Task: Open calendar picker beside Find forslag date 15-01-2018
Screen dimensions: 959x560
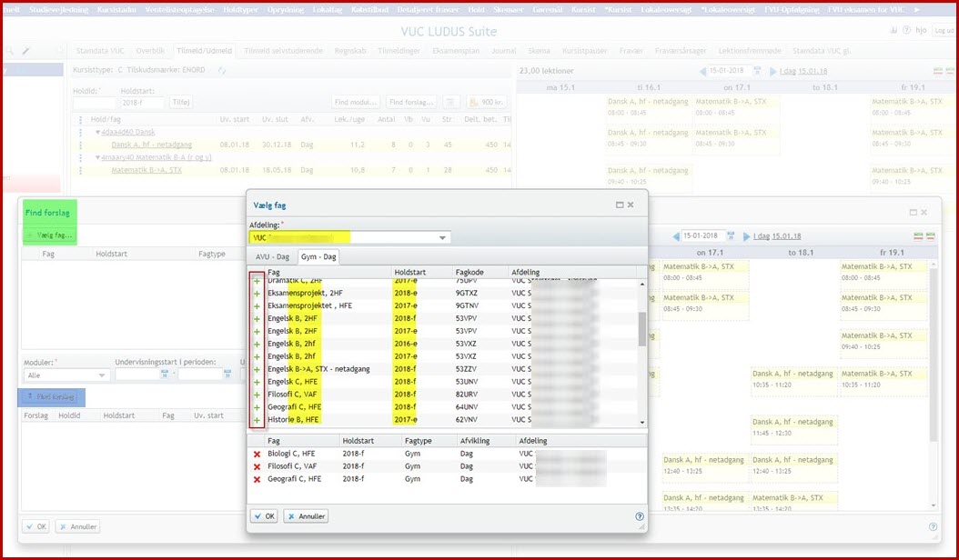Action: (x=731, y=236)
